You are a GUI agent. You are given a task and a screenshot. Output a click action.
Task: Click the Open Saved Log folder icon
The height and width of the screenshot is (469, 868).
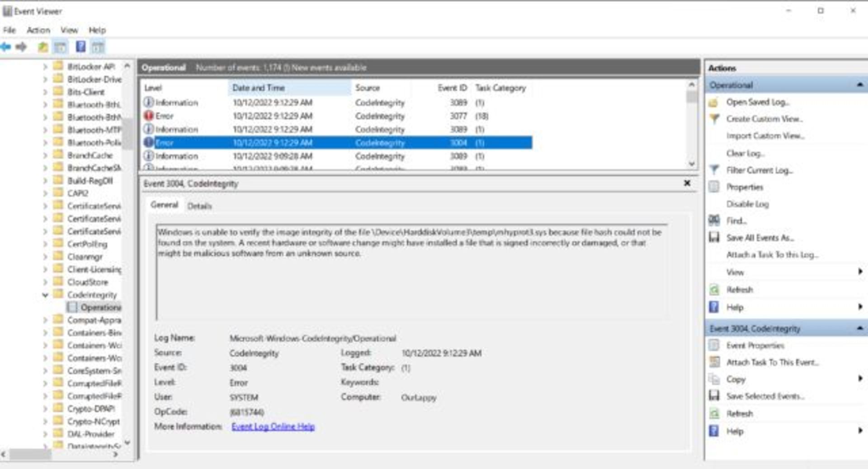pyautogui.click(x=714, y=103)
